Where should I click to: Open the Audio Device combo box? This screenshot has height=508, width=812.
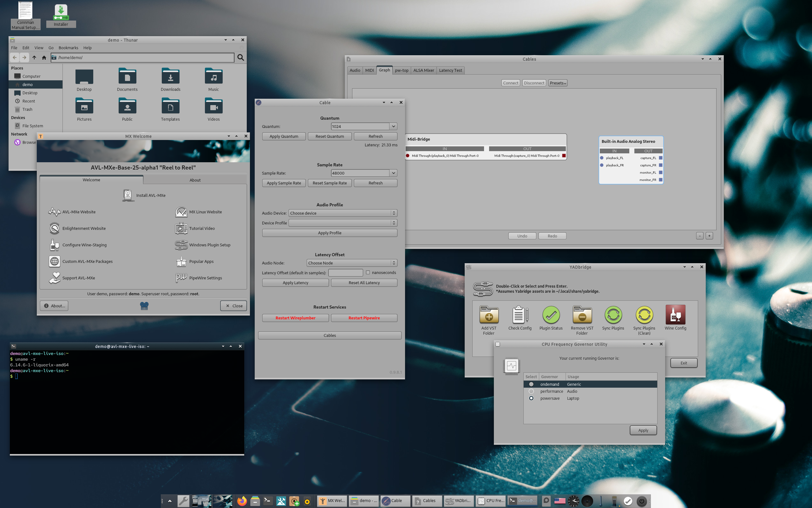click(x=343, y=213)
